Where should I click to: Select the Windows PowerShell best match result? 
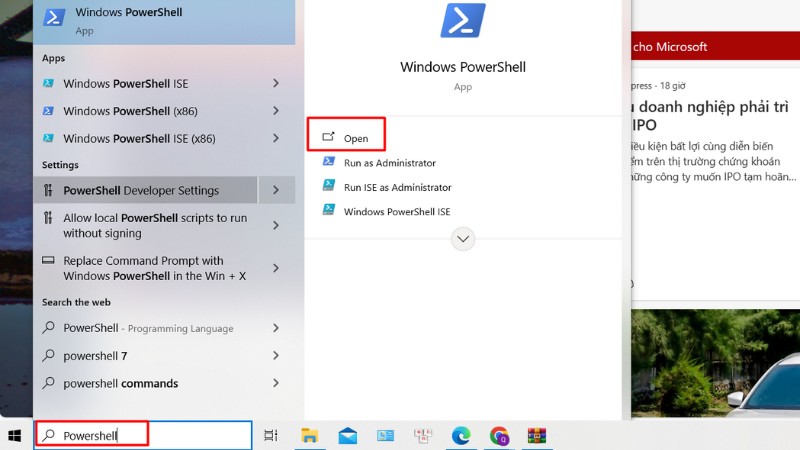[x=164, y=21]
